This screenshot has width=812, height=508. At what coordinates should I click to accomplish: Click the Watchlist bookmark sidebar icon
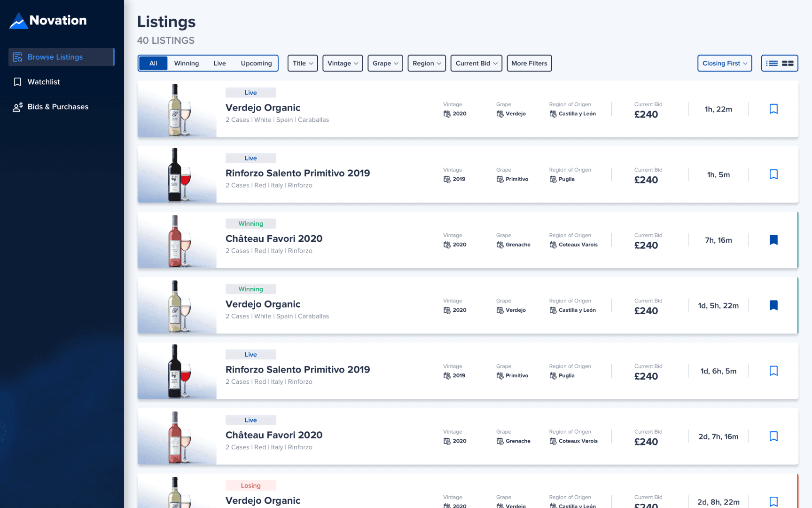click(18, 82)
